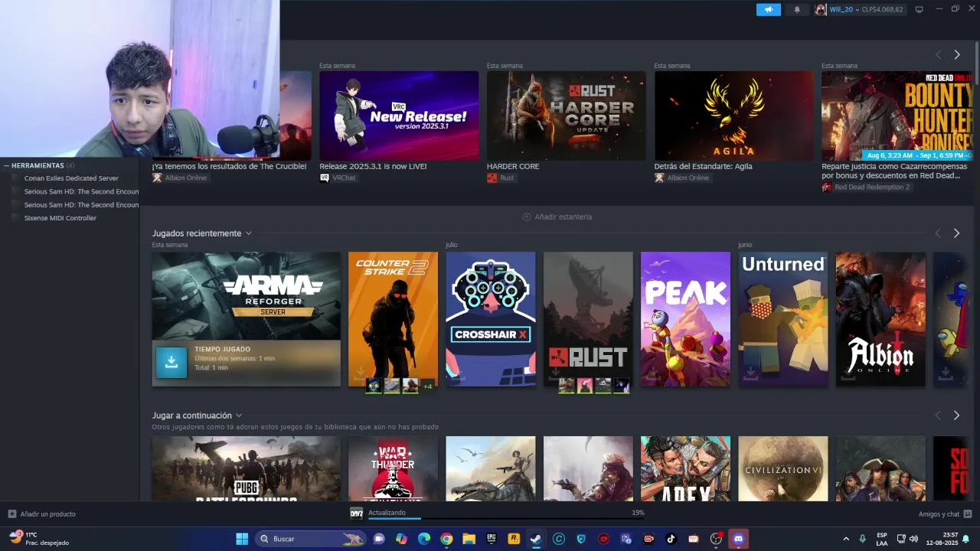Next page of Jugados recientemente shelf
This screenshot has width=980, height=551.
coord(956,233)
